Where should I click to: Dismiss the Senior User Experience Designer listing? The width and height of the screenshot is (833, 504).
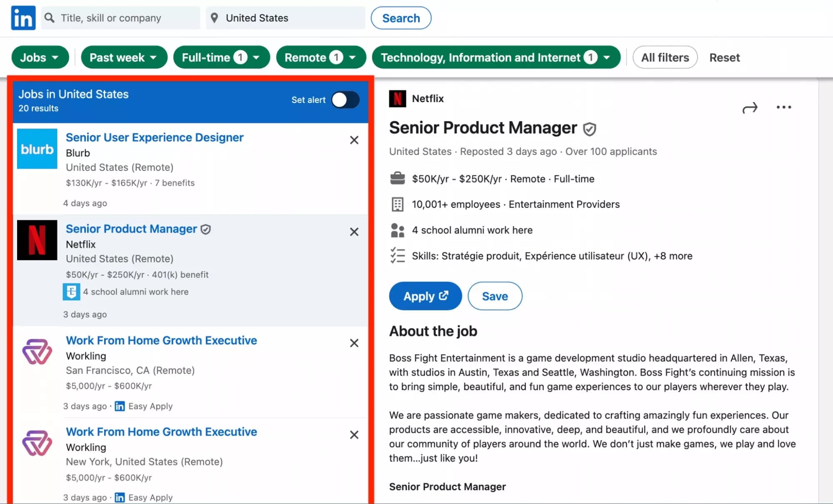354,140
